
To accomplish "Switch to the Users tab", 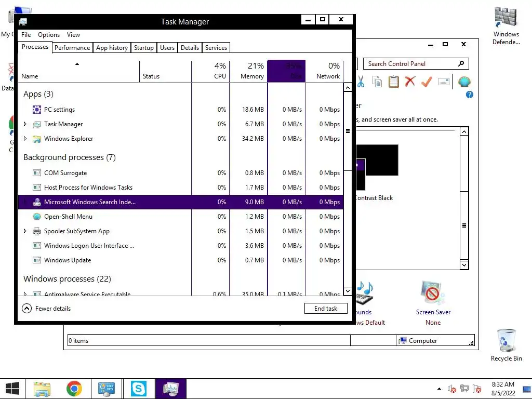I will click(167, 48).
